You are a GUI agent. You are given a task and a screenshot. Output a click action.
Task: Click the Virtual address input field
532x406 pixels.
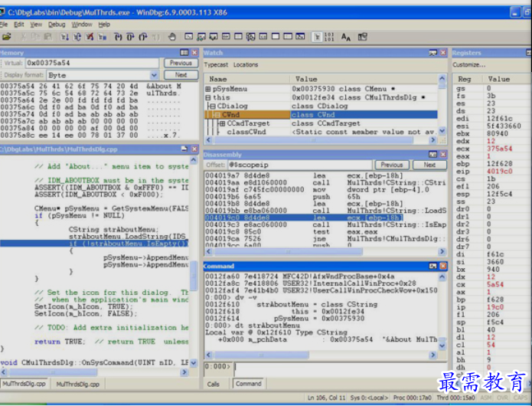pyautogui.click(x=92, y=63)
